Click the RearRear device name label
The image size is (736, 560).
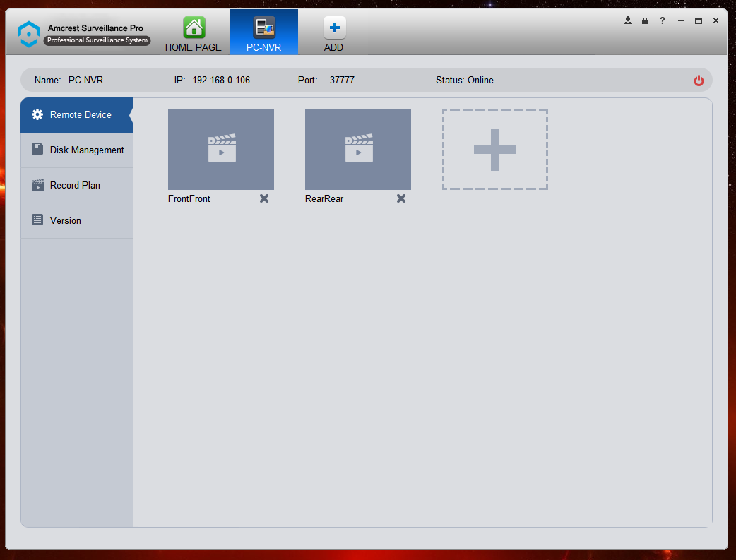pos(324,198)
